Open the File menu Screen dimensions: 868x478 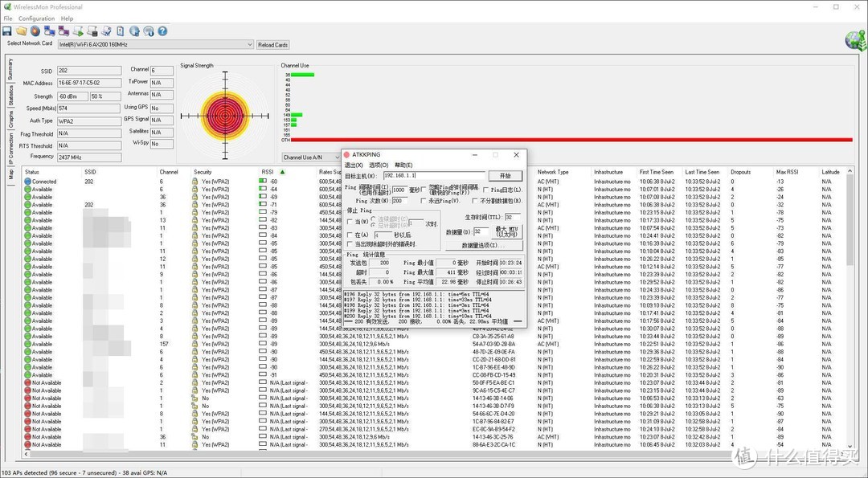(8, 18)
